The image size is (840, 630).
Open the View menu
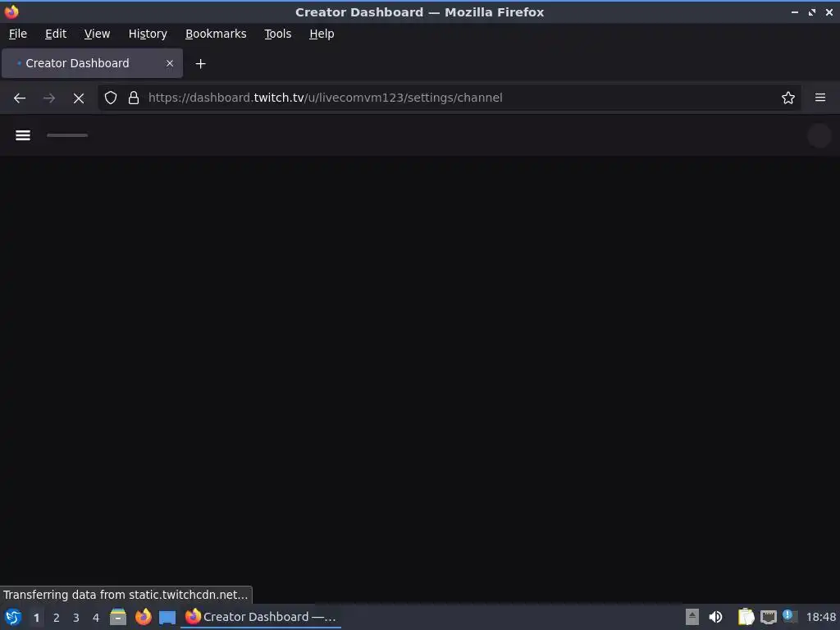(x=97, y=34)
